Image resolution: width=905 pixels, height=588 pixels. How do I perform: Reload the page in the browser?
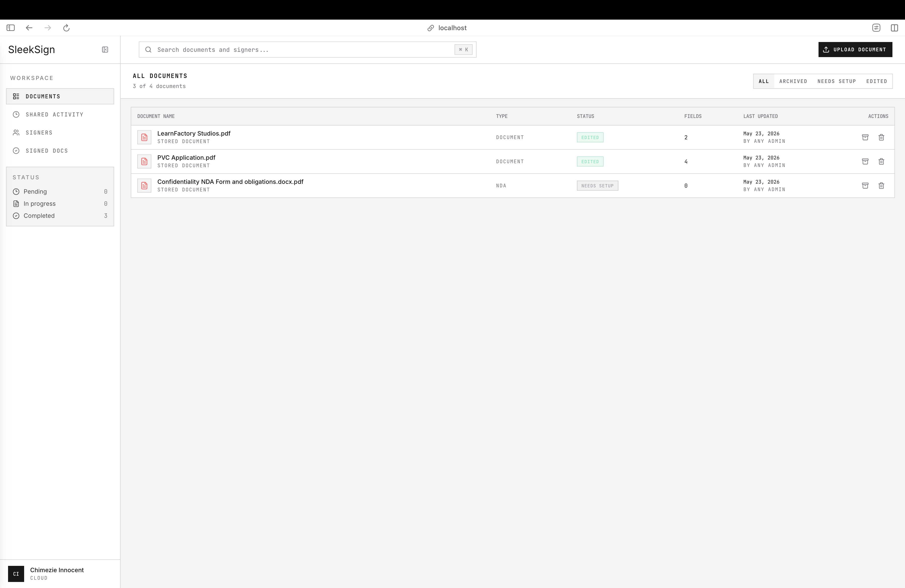66,28
